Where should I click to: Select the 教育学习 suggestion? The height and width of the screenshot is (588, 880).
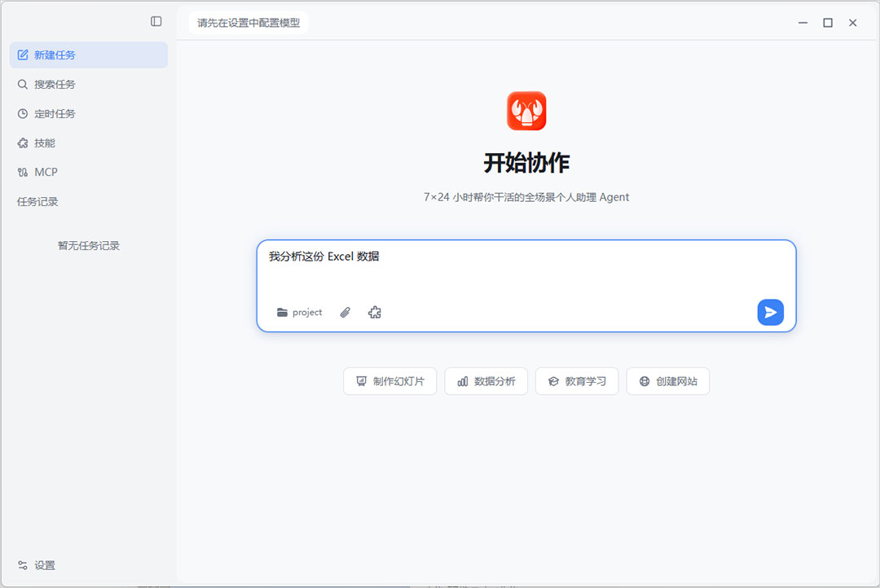coord(577,381)
